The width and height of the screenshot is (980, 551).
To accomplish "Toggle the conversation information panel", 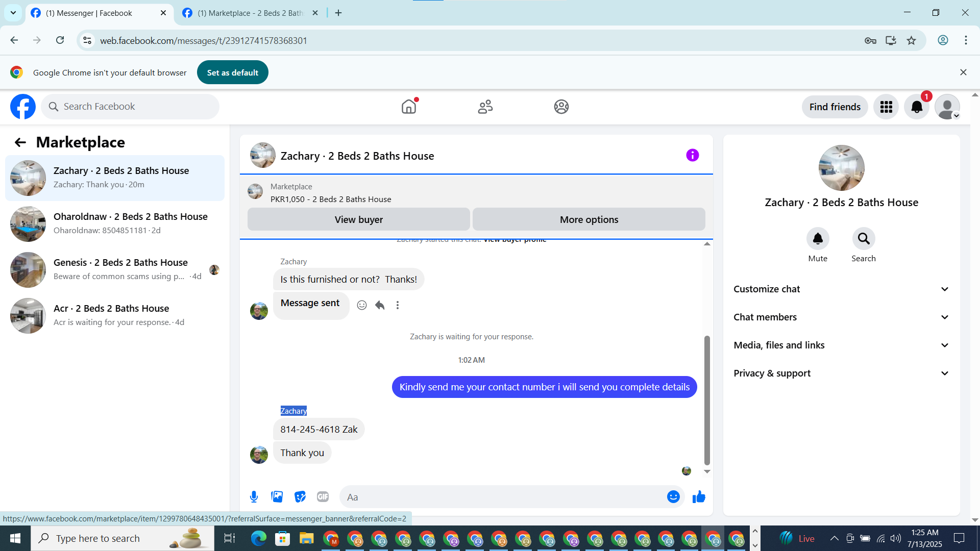I will point(692,155).
